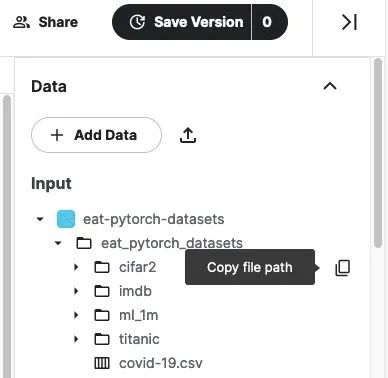This screenshot has height=378, width=388.
Task: Expand the imdb folder
Action: tap(76, 291)
